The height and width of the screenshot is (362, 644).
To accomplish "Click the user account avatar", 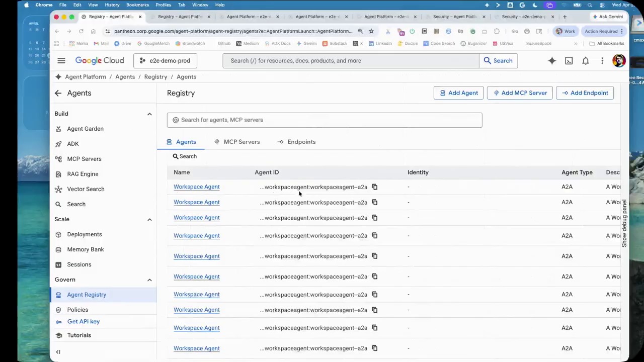I will (619, 61).
